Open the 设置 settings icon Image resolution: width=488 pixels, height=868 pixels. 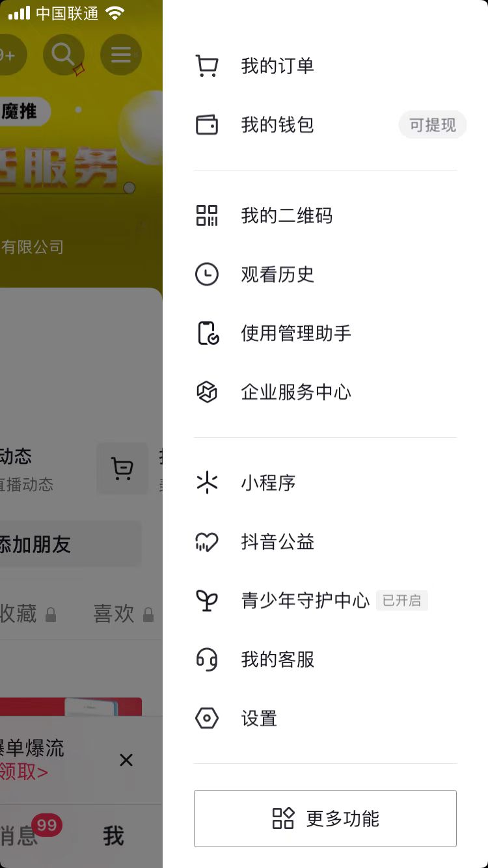click(x=207, y=718)
